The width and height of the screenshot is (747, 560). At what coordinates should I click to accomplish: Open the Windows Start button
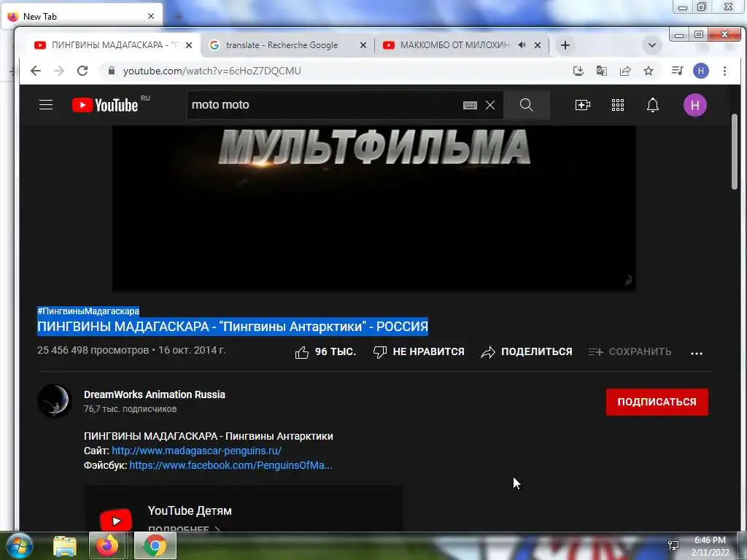click(18, 545)
